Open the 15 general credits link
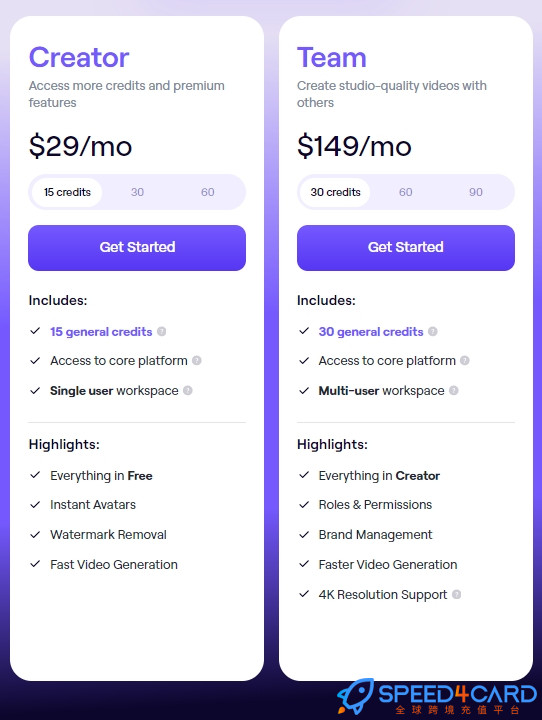The height and width of the screenshot is (720, 542). pos(101,332)
